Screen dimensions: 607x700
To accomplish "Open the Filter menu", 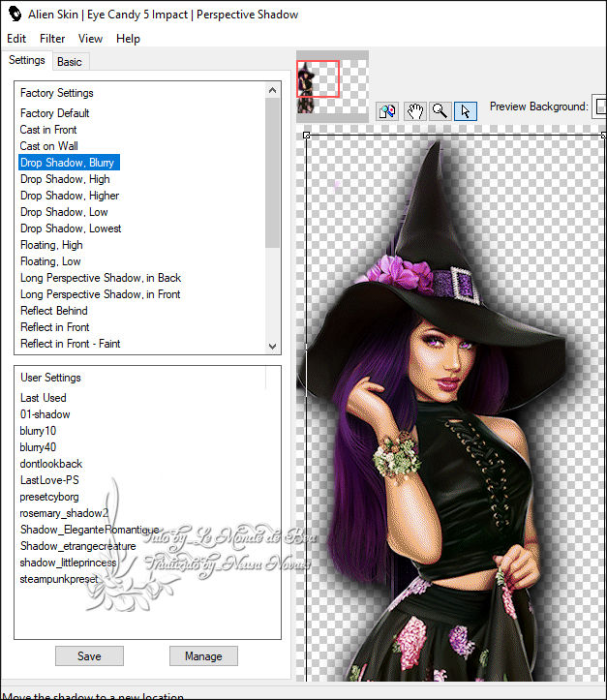I will pyautogui.click(x=52, y=39).
